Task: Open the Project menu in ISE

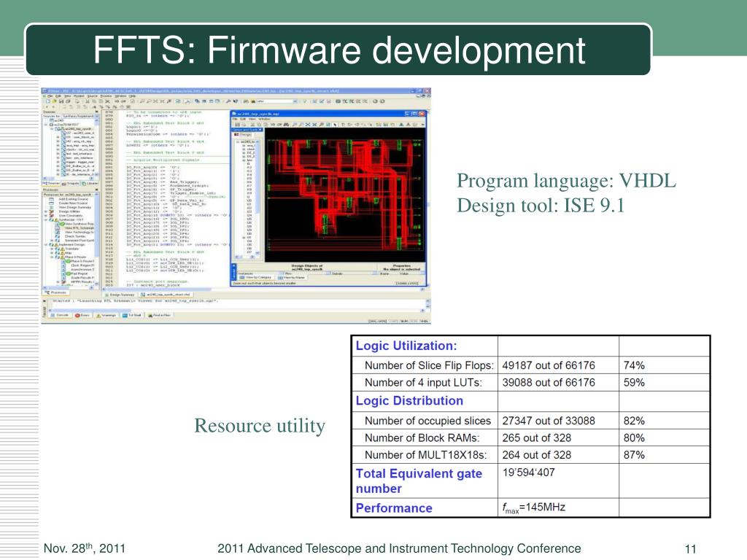Action: (x=79, y=96)
